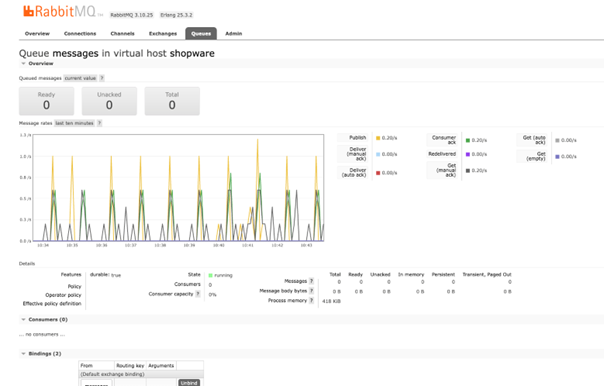Click the green running state indicator
The width and height of the screenshot is (604, 386).
211,275
